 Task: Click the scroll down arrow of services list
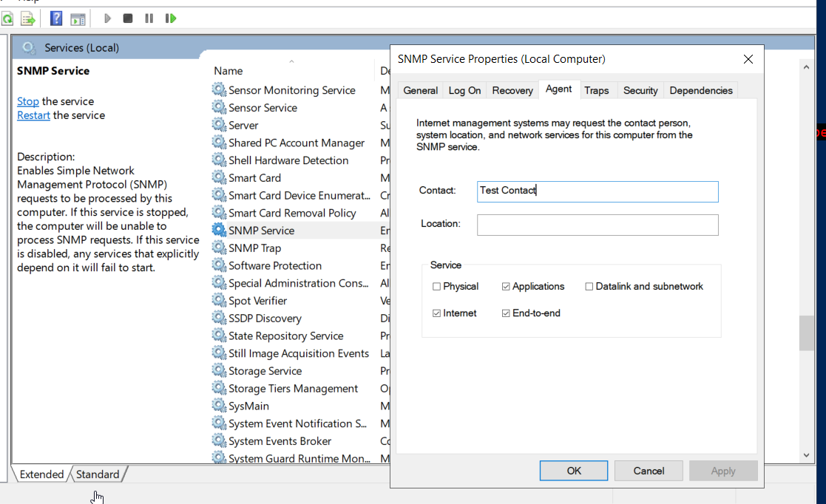(x=806, y=455)
